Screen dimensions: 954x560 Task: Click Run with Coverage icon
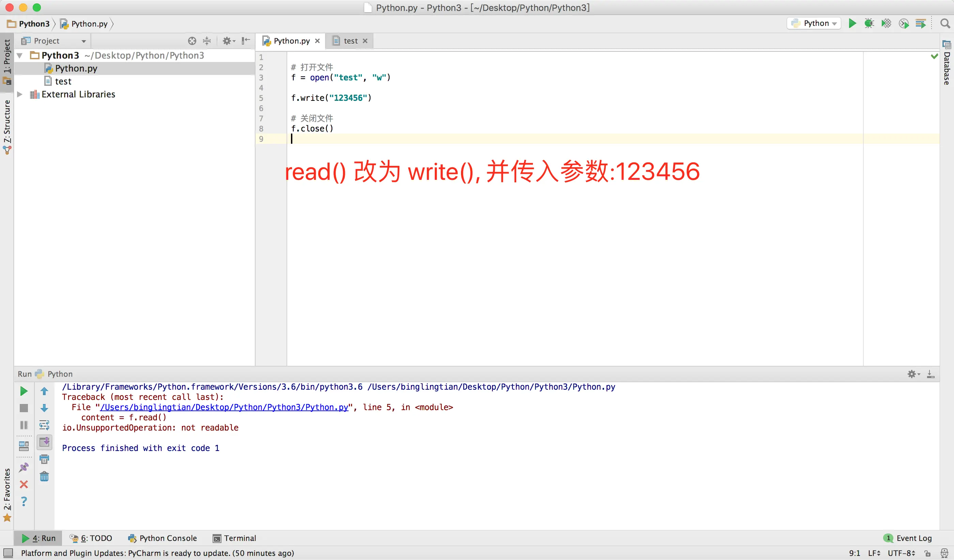coord(886,24)
